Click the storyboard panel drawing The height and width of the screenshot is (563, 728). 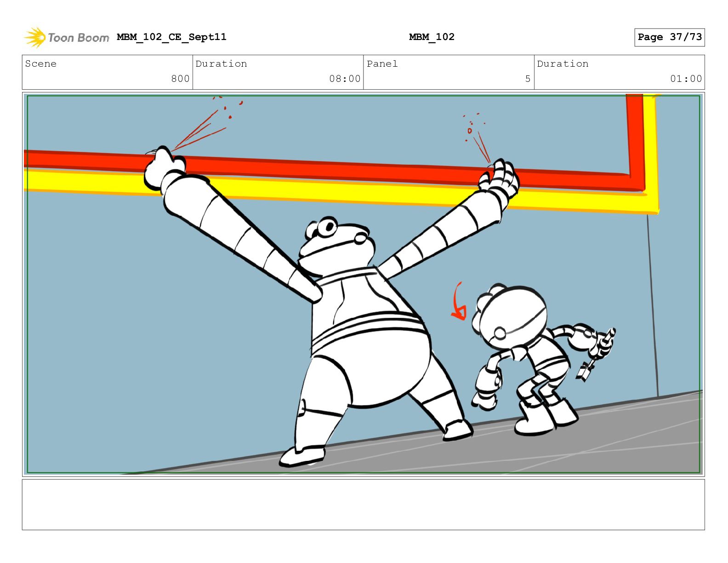tap(364, 284)
